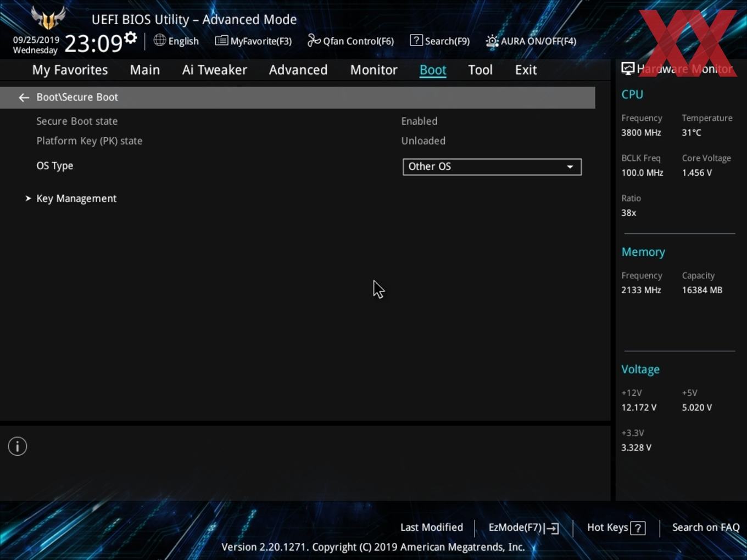This screenshot has width=747, height=560.
Task: Click the Memory section heading
Action: coord(643,252)
